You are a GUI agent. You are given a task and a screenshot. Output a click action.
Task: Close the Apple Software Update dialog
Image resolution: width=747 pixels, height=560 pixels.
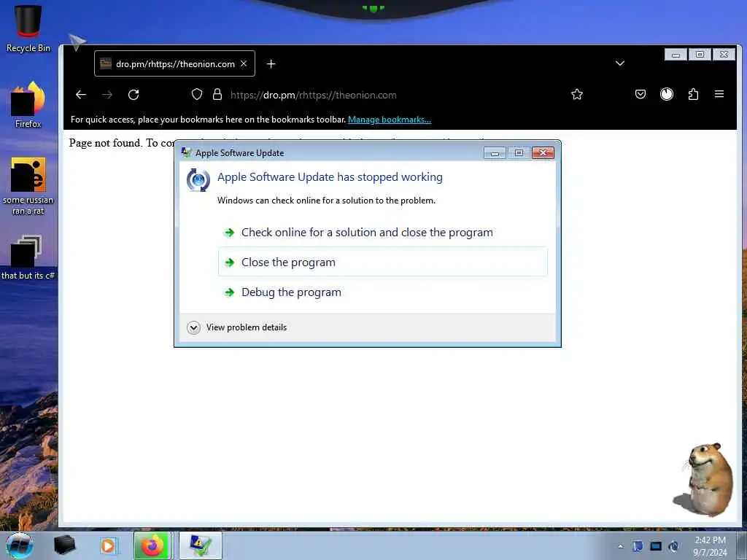(x=543, y=153)
